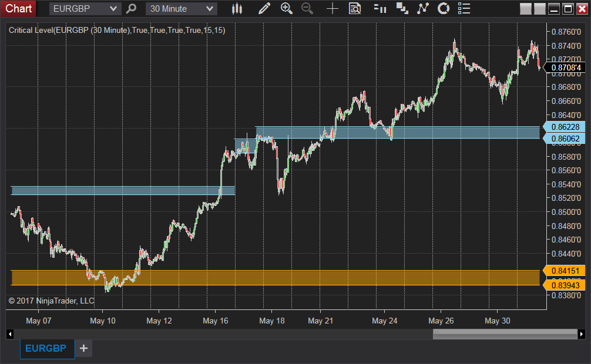The width and height of the screenshot is (591, 364).
Task: Select the panels management icon
Action: coord(402,9)
